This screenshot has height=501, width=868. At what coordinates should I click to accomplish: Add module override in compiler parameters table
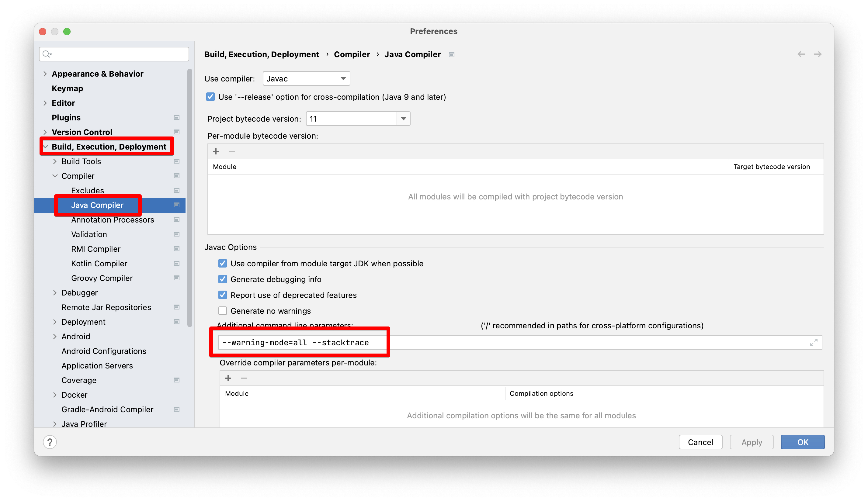tap(228, 378)
